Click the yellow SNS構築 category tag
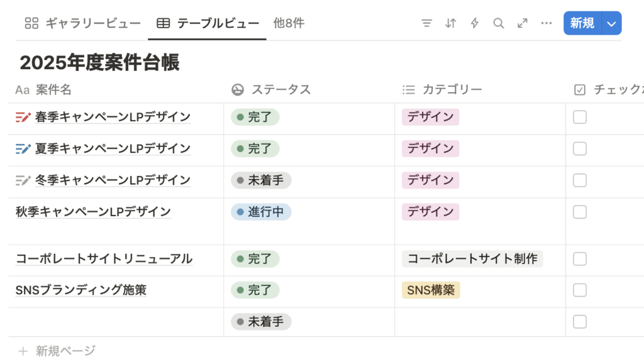Screen dimensions: 644x364 (x=431, y=290)
